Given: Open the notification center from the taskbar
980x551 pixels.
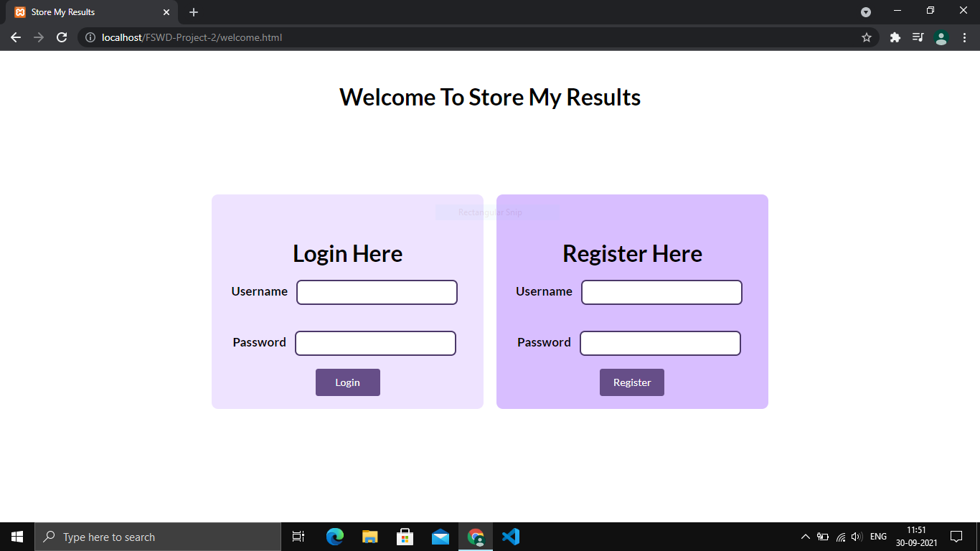Looking at the screenshot, I should tap(957, 536).
